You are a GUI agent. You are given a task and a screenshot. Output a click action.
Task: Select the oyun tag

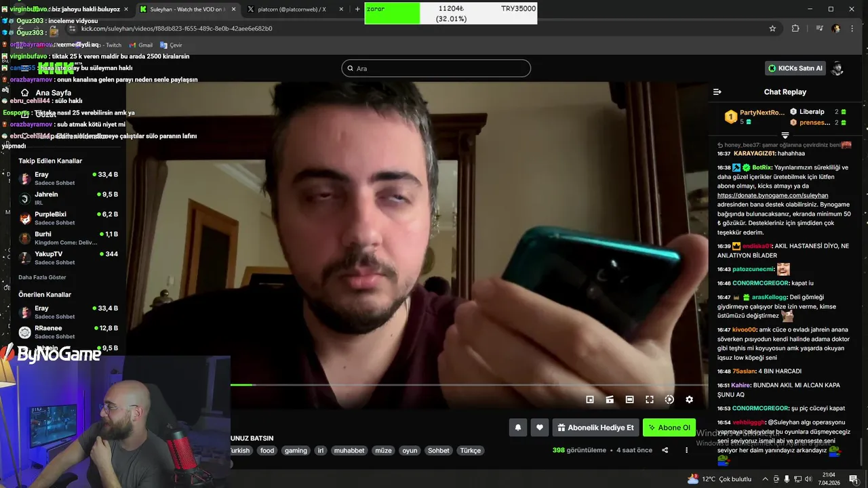tap(410, 451)
